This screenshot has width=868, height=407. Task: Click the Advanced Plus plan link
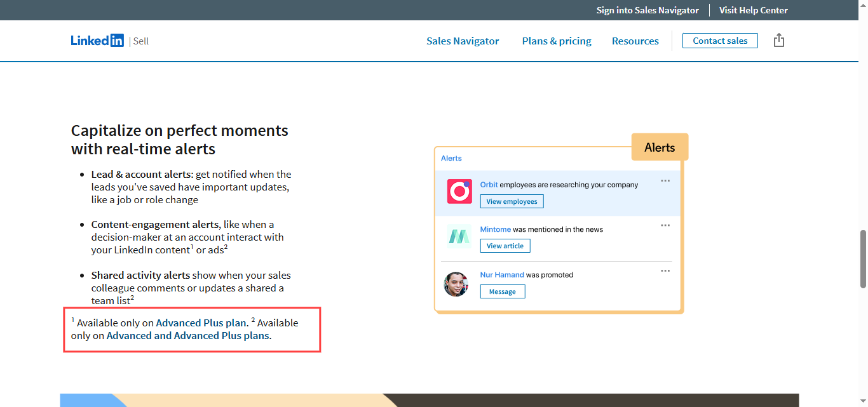[x=201, y=323]
